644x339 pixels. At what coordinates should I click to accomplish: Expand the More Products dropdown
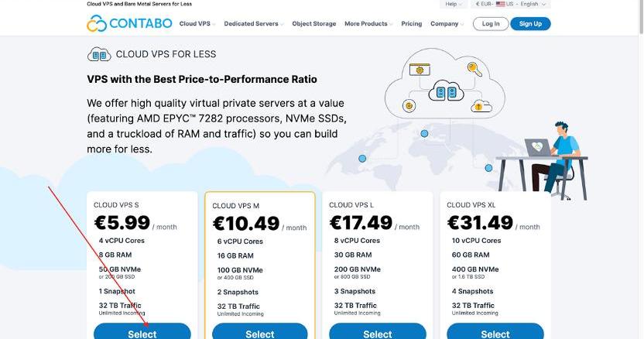(368, 24)
